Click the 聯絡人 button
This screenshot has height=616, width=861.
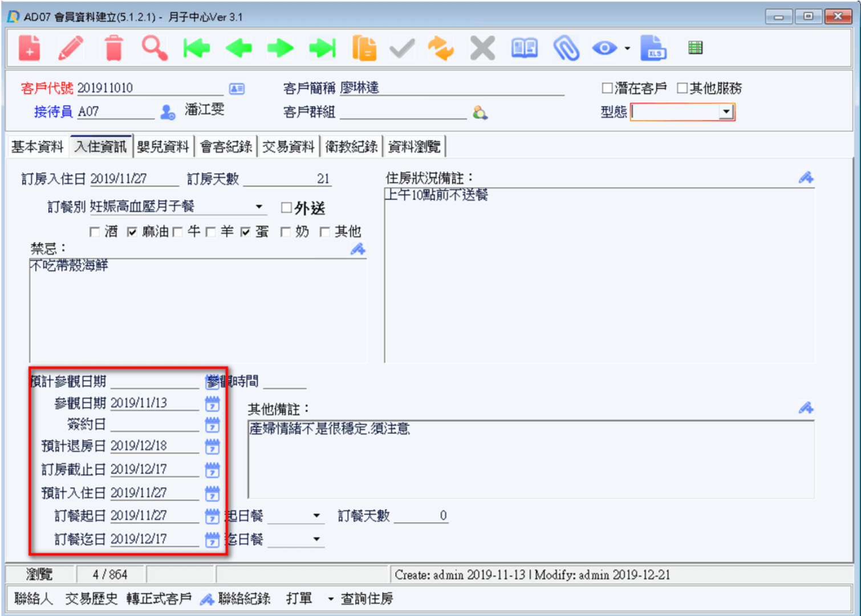[x=34, y=599]
